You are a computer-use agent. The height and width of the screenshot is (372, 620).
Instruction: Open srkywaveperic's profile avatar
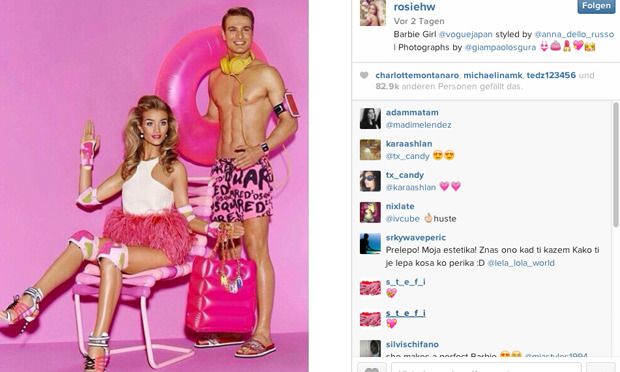click(x=370, y=244)
